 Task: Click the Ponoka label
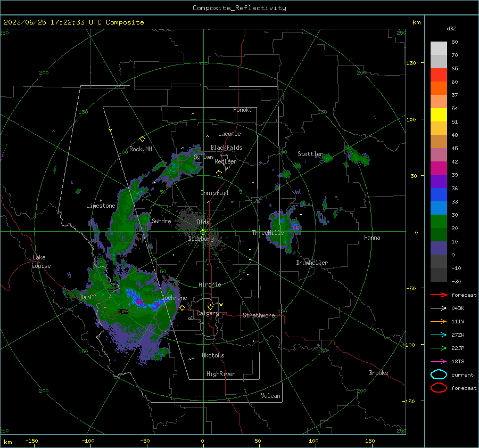(243, 110)
